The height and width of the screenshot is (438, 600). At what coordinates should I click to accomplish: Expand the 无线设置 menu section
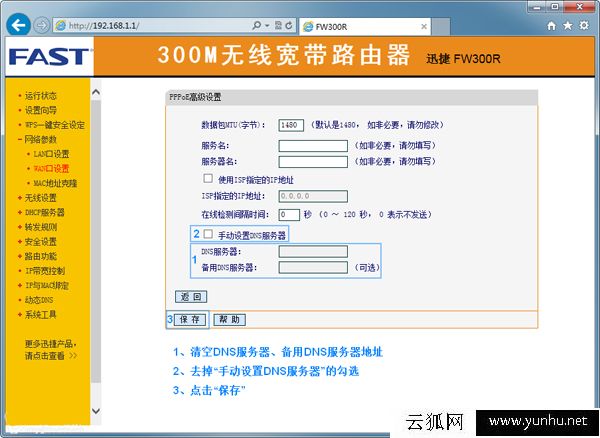[41, 198]
